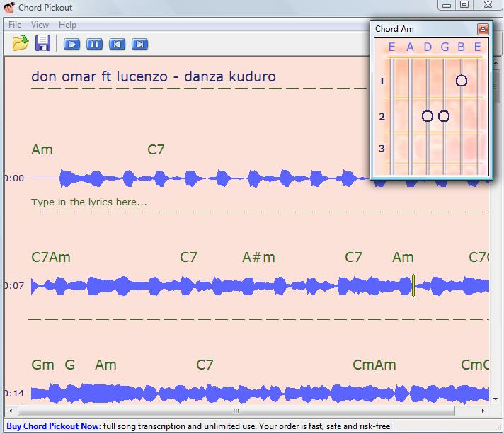
Task: Maximize the Chord Pickout window
Action: [x=464, y=5]
